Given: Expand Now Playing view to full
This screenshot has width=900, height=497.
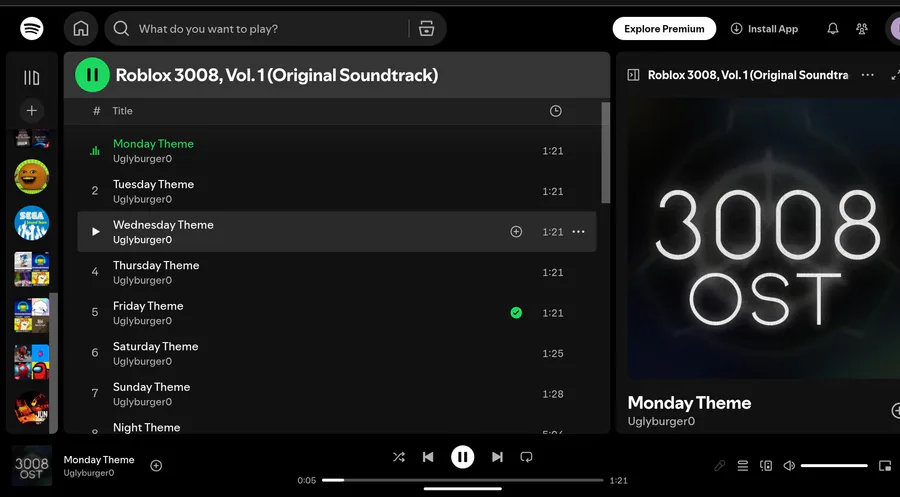Looking at the screenshot, I should (894, 75).
